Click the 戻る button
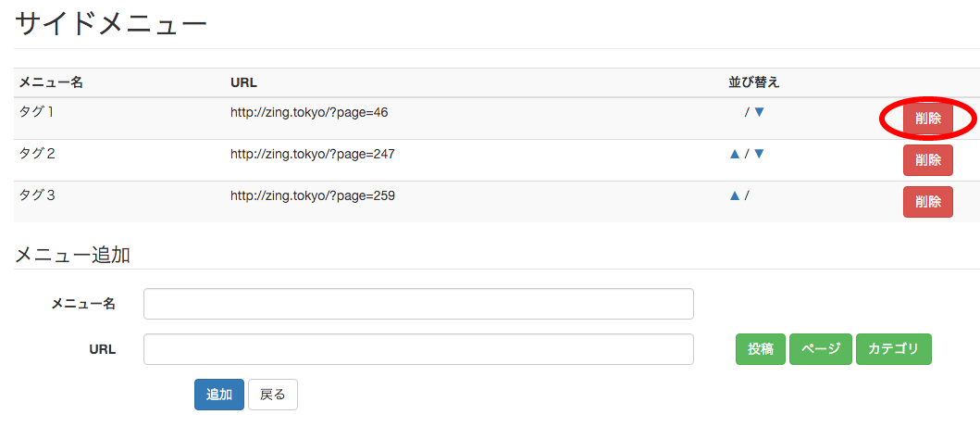The width and height of the screenshot is (980, 427). pyautogui.click(x=272, y=395)
